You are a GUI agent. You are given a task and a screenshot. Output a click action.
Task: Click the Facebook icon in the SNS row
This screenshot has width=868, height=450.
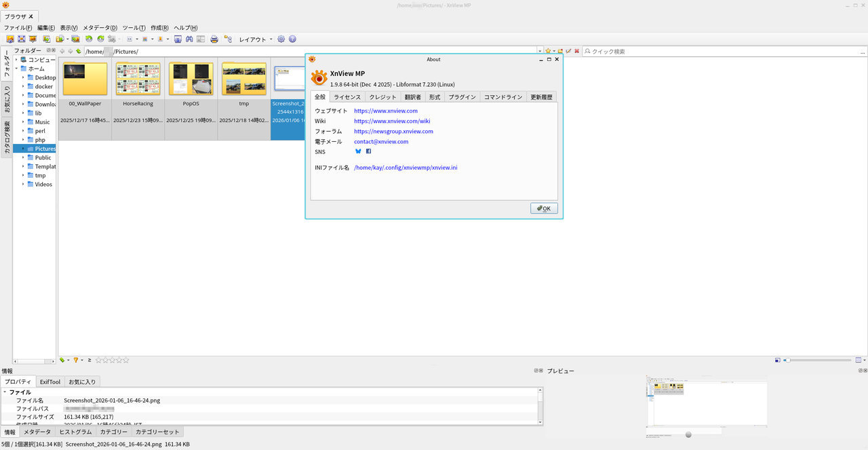(368, 151)
